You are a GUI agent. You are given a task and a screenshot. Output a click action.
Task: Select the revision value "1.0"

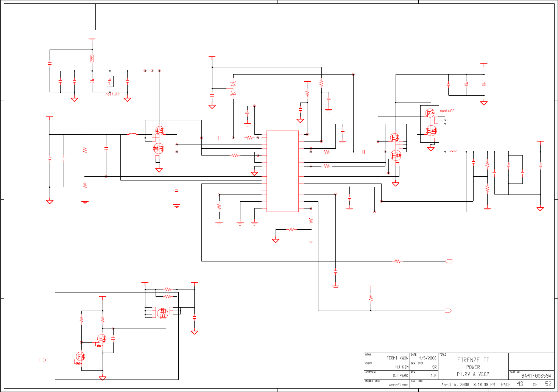433,376
